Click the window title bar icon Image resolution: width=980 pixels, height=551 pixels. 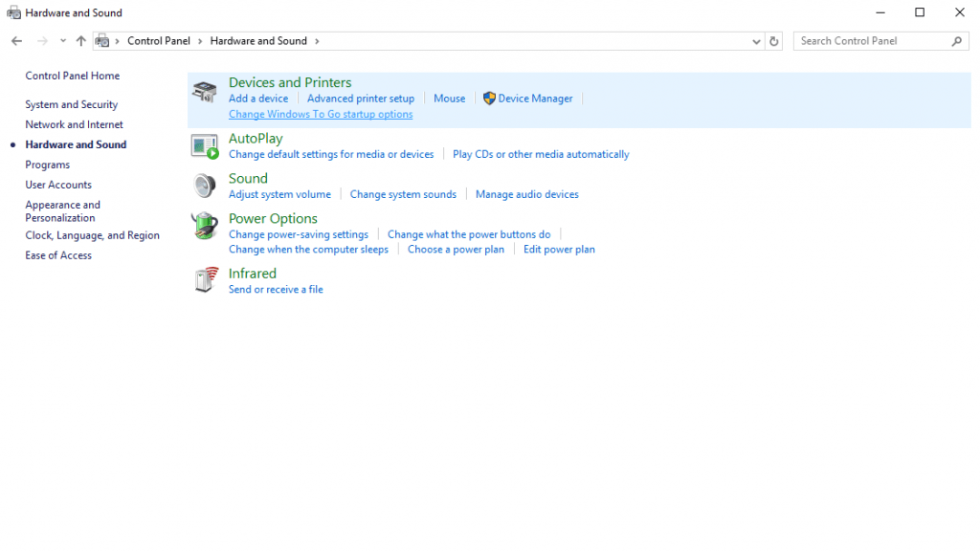click(13, 12)
